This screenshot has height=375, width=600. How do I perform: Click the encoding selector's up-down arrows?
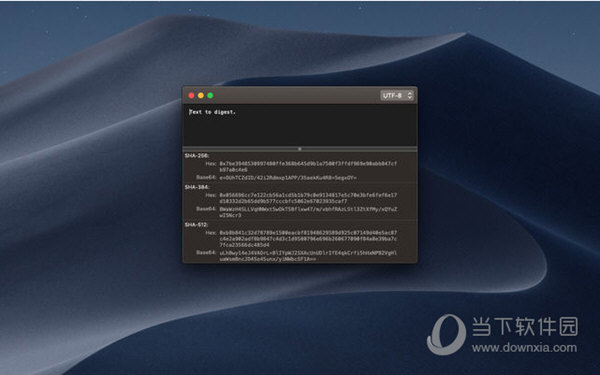point(410,95)
